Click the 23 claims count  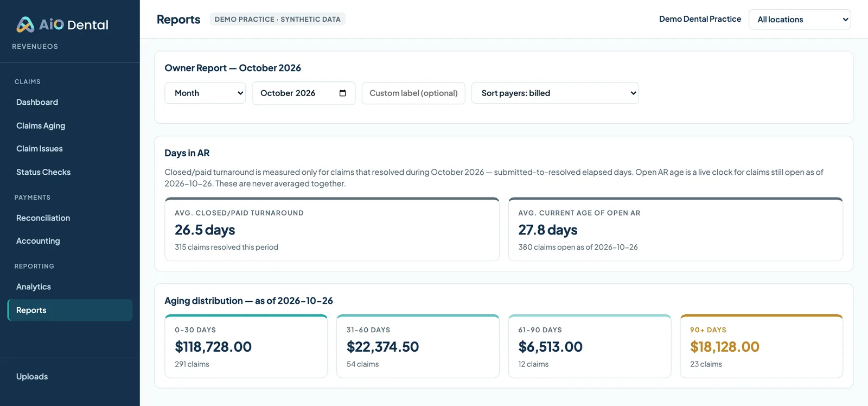coord(706,364)
